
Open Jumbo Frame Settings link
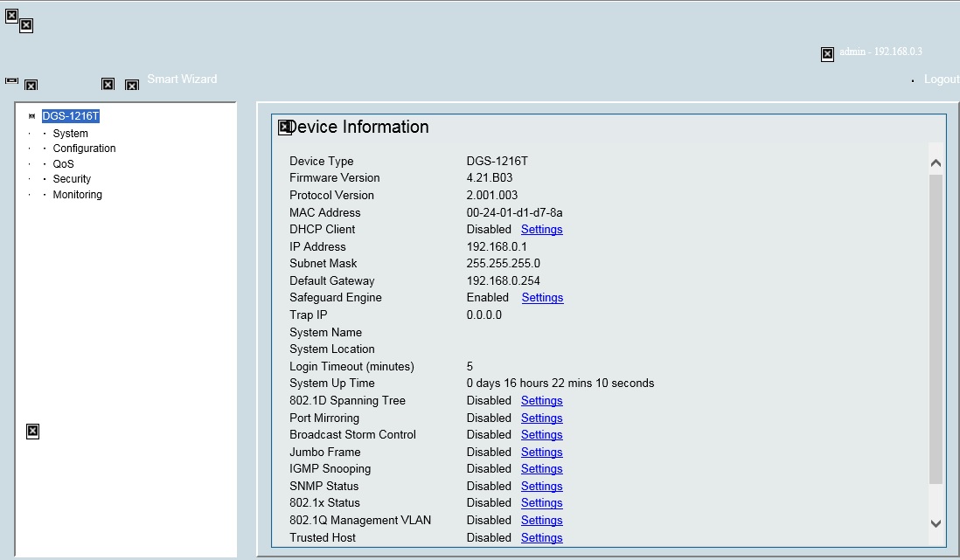pos(541,453)
